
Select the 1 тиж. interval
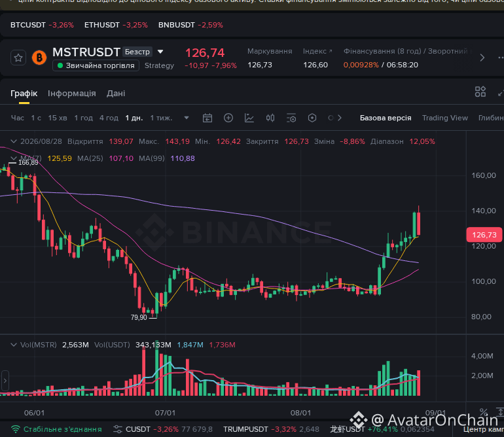(162, 118)
